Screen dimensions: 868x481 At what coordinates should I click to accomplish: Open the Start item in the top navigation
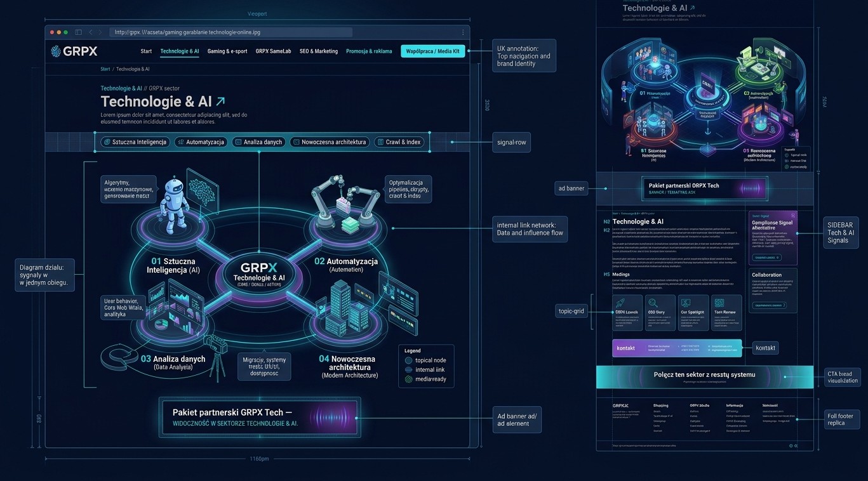[x=146, y=51]
